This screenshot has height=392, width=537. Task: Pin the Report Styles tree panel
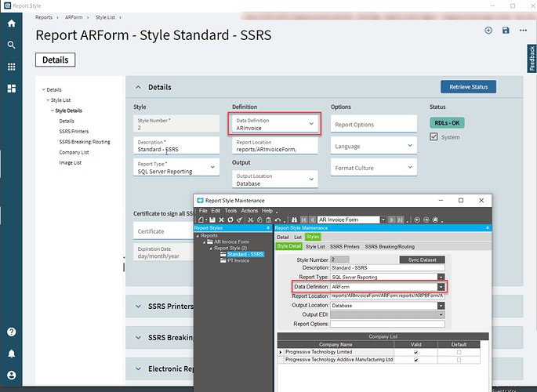[x=268, y=227]
